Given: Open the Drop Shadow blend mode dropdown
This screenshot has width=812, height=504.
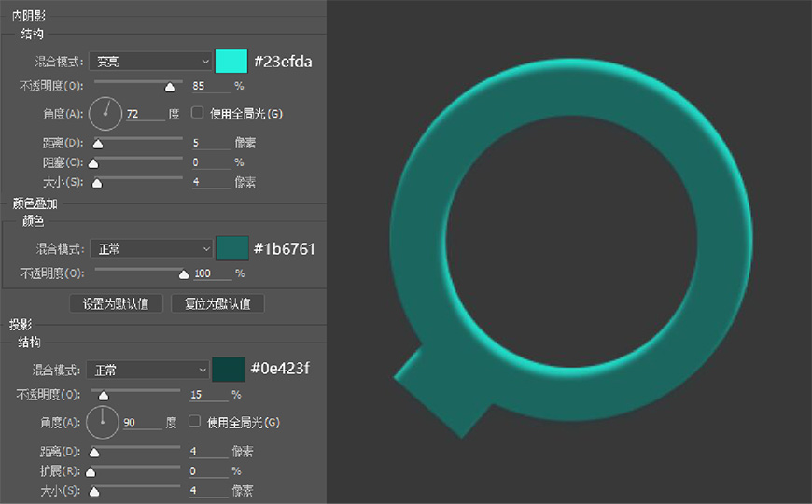Looking at the screenshot, I should [147, 371].
